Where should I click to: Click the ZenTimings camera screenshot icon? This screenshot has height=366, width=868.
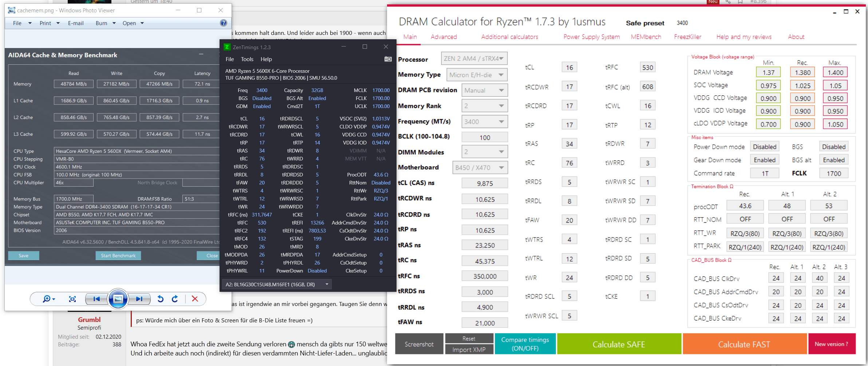point(388,59)
